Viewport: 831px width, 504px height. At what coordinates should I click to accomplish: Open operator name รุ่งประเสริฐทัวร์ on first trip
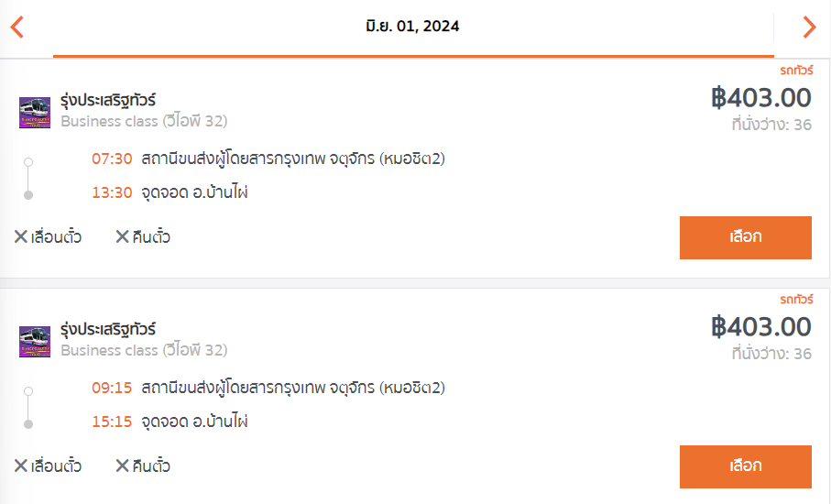coord(108,100)
